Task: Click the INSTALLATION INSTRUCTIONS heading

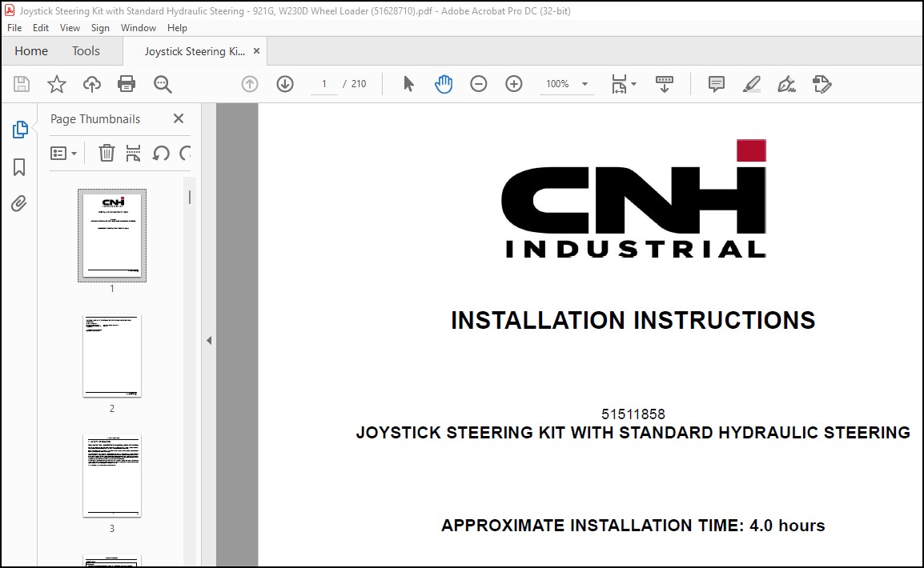Action: click(633, 321)
